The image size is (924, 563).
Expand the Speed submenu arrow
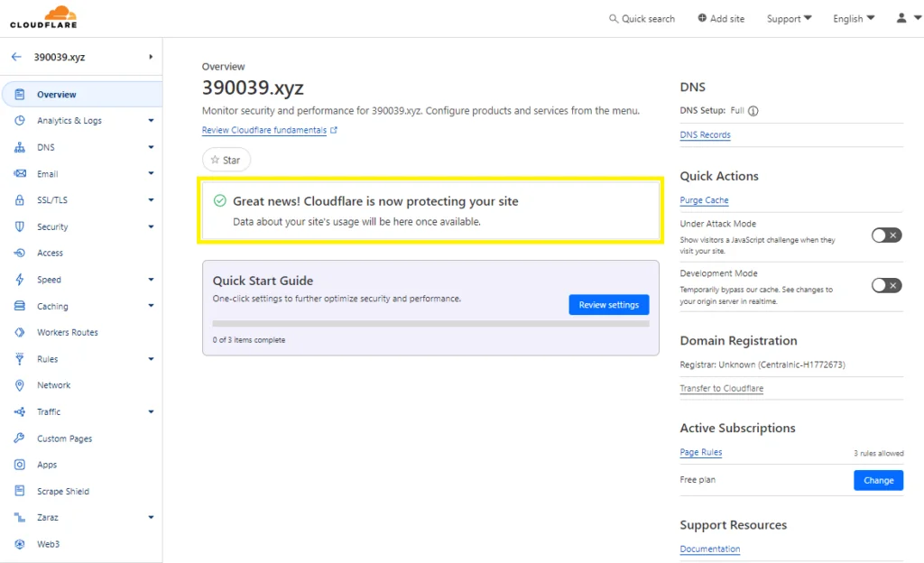[151, 279]
